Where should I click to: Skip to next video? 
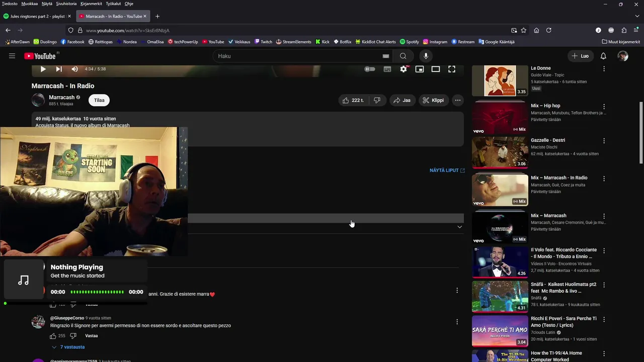pyautogui.click(x=59, y=69)
